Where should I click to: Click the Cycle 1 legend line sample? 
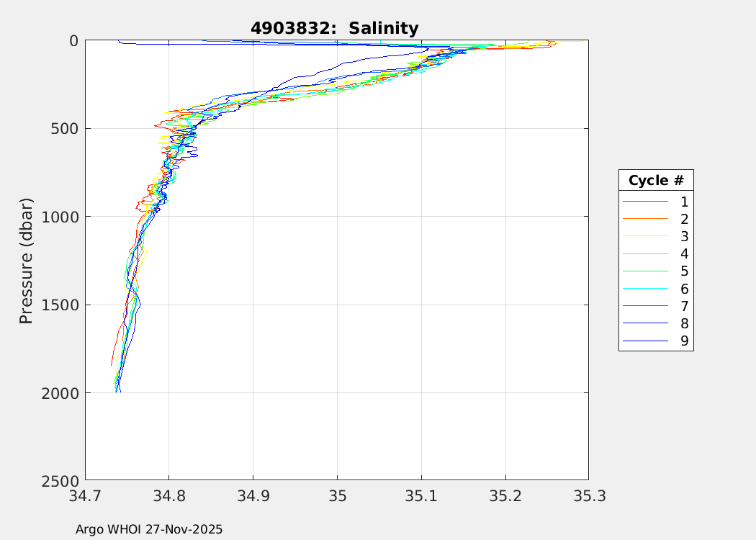pyautogui.click(x=645, y=202)
